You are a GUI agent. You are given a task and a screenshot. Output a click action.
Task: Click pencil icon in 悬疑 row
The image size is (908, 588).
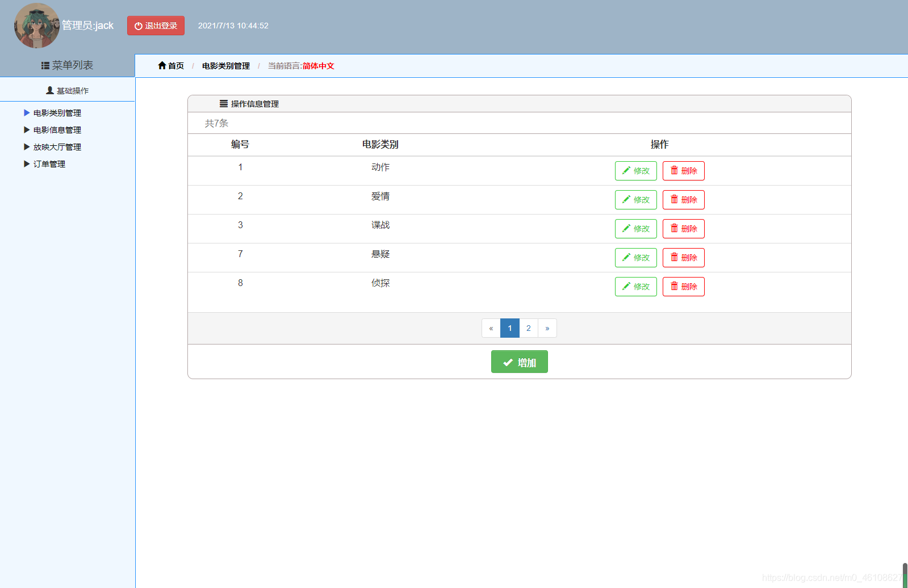click(626, 257)
